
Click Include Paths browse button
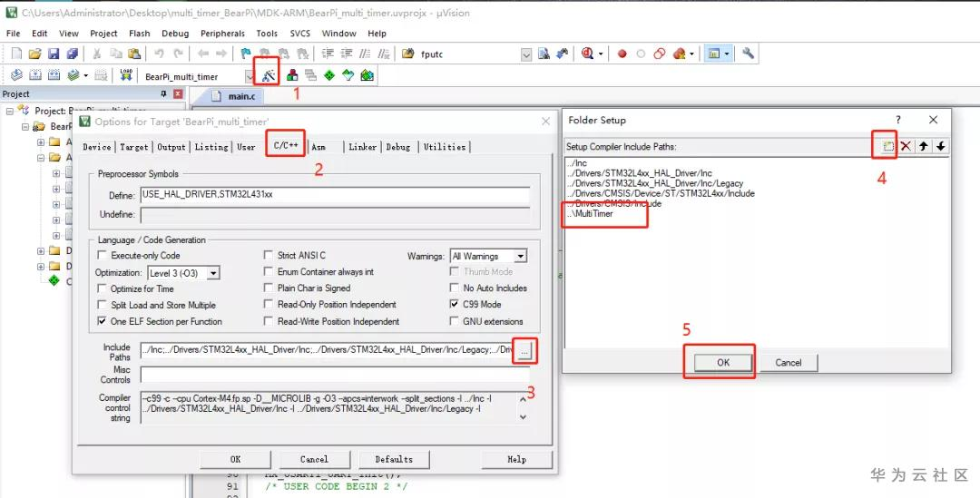[524, 352]
